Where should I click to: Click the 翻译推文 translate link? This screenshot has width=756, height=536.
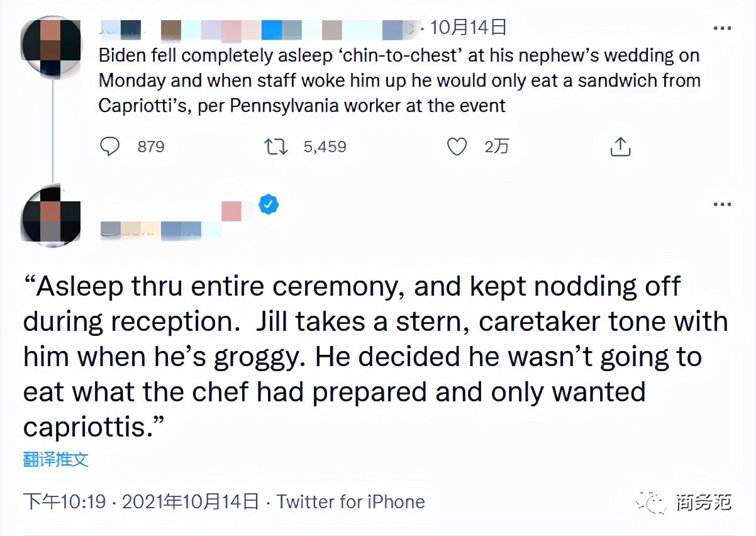[56, 459]
